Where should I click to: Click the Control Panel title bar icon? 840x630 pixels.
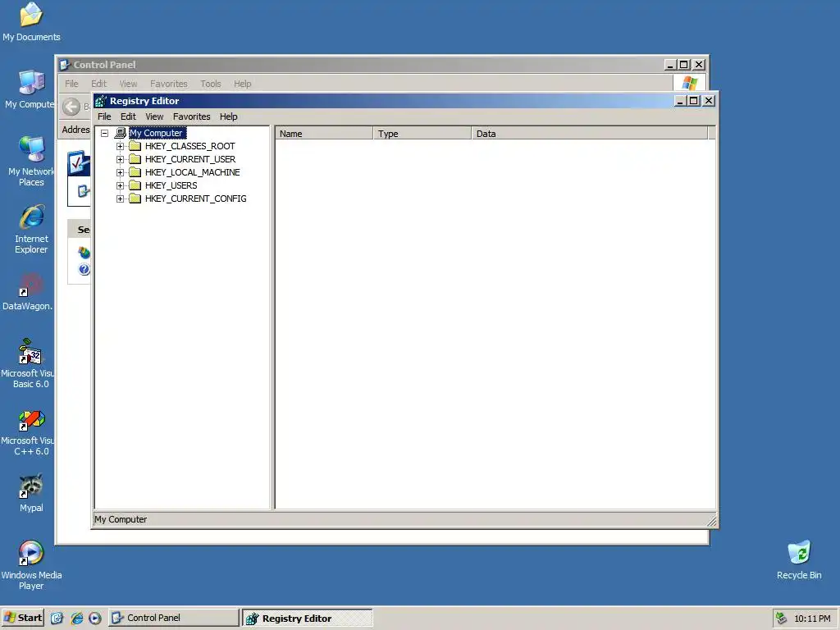pos(65,65)
